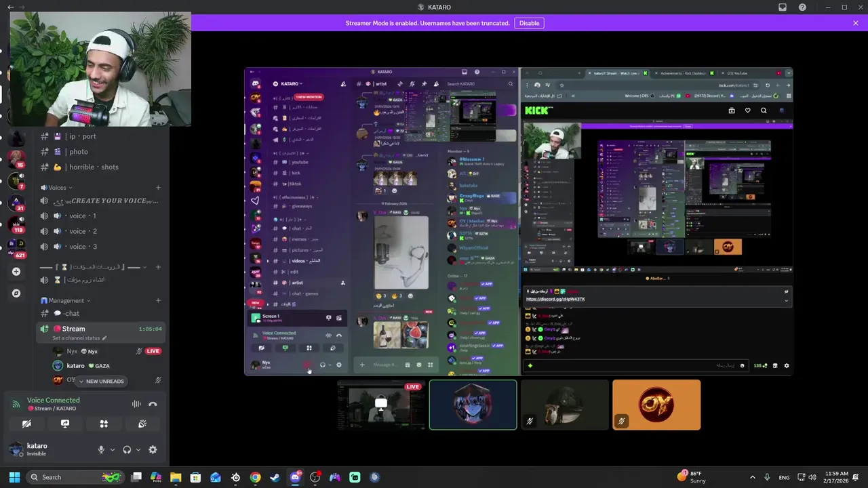Open File Explorer from the taskbar

(176, 477)
